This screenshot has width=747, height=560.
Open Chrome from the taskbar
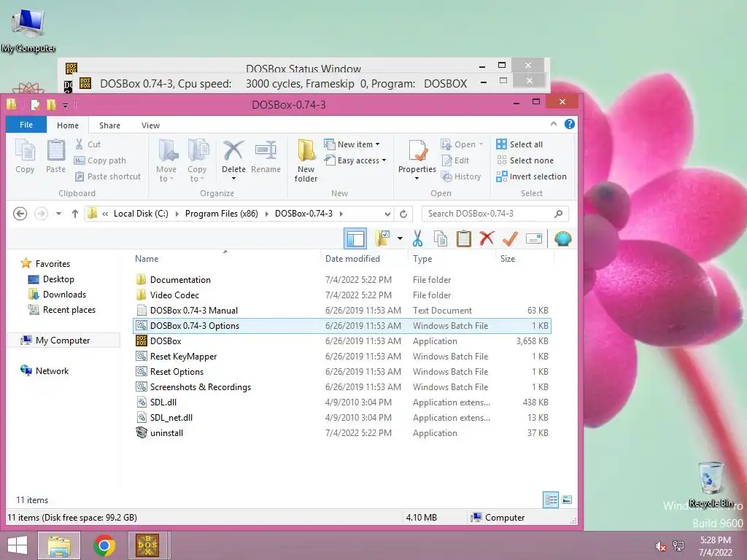point(104,545)
